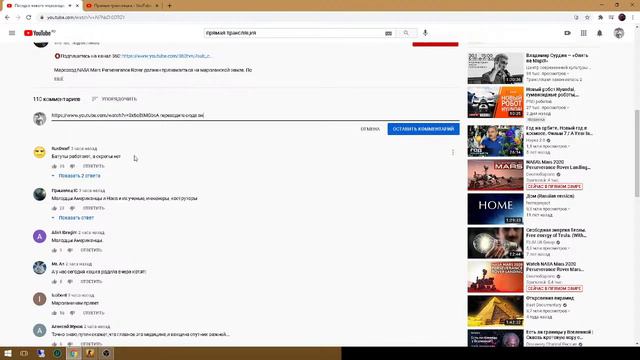The image size is (640, 360).
Task: Go back with browser back arrow
Action: pos(7,17)
